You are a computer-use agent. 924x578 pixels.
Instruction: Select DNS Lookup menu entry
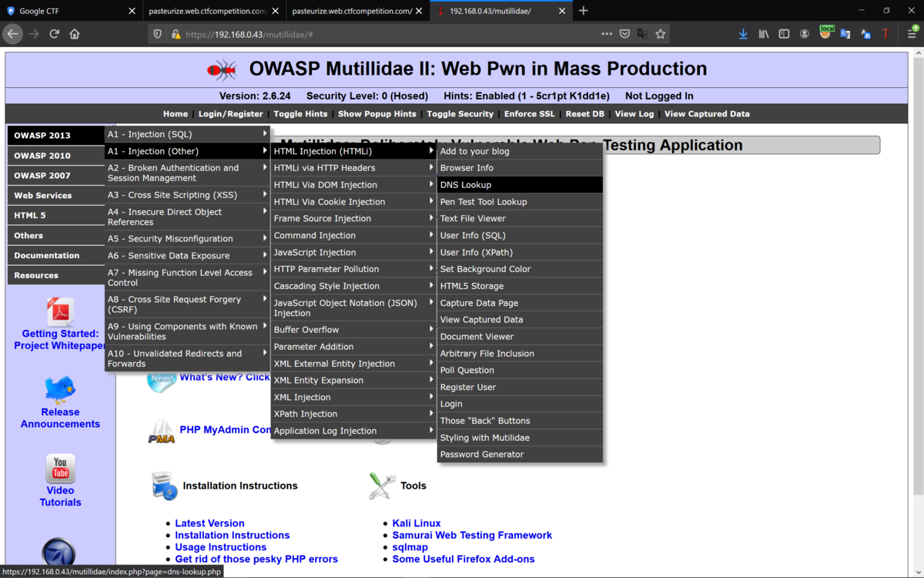tap(520, 185)
